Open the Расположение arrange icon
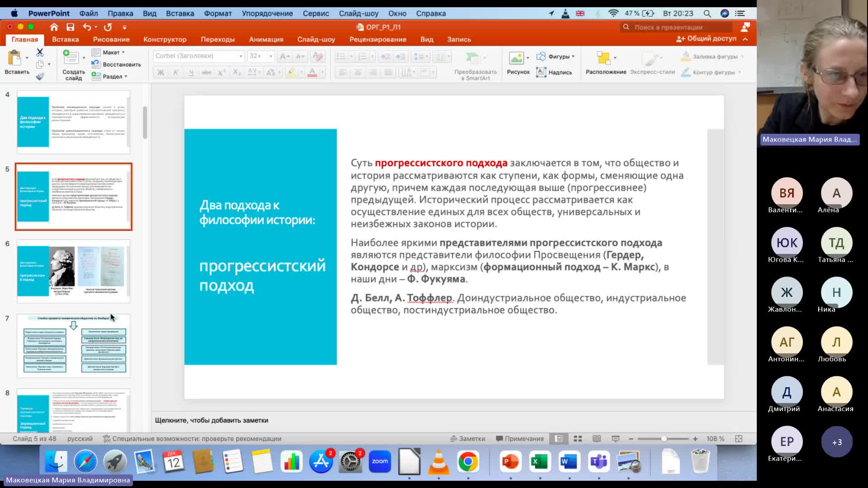The height and width of the screenshot is (488, 868). [x=603, y=58]
